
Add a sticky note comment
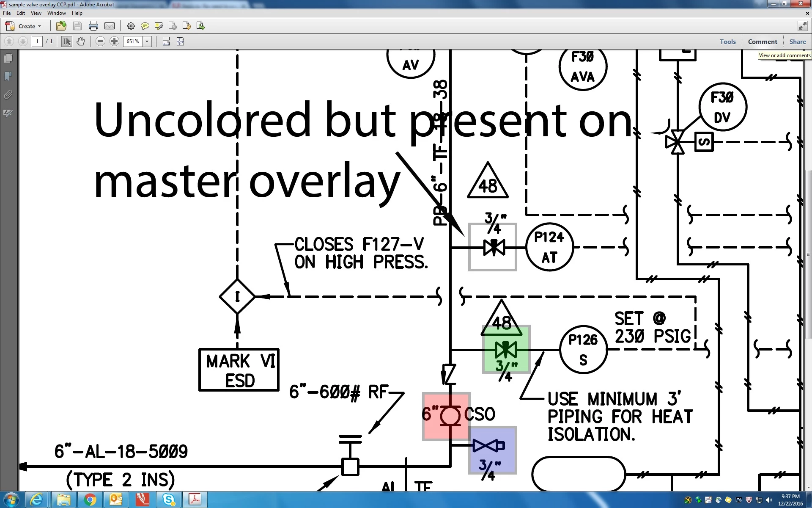[145, 26]
